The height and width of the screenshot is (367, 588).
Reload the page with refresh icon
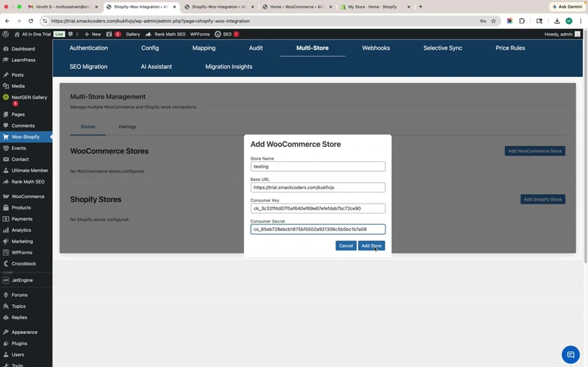tap(31, 21)
